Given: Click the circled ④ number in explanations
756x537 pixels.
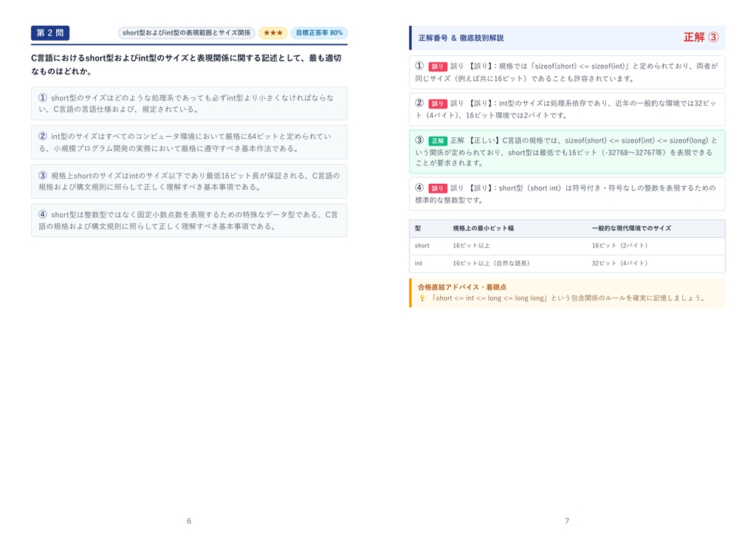Looking at the screenshot, I should (x=419, y=188).
